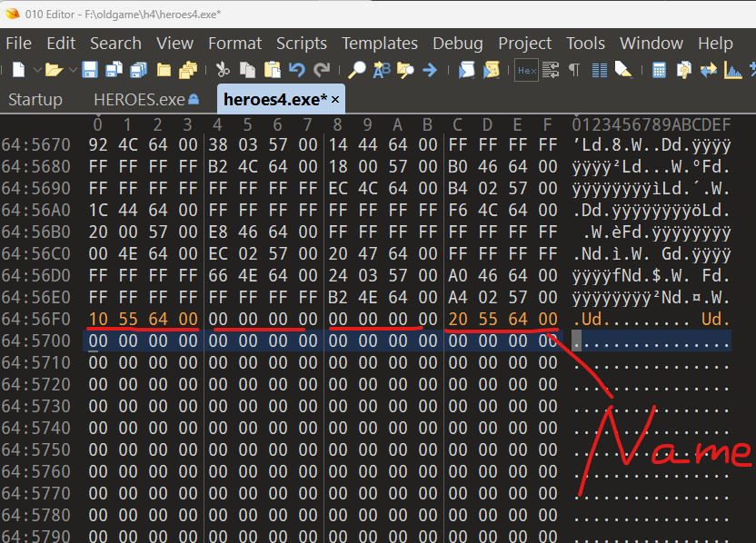Viewport: 756px width, 543px height.
Task: Open a file using the Open folder icon
Action: [54, 70]
